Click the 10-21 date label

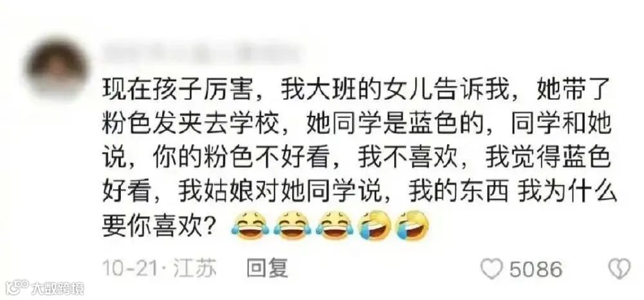130,268
